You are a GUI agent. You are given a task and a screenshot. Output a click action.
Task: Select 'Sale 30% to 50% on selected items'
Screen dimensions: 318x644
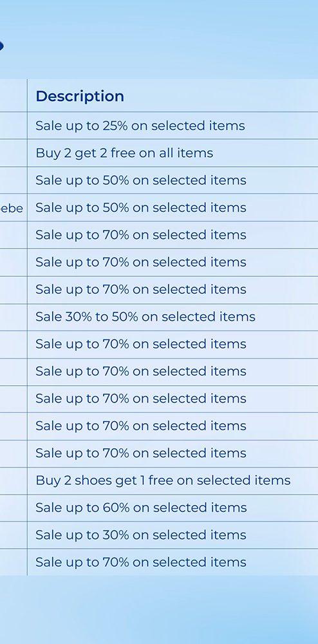[x=145, y=317]
